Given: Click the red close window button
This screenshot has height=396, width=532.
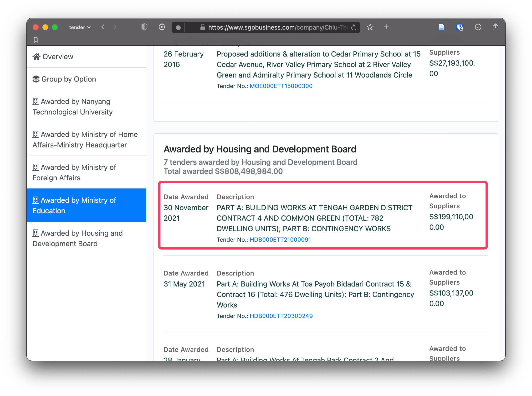Looking at the screenshot, I should pos(36,27).
